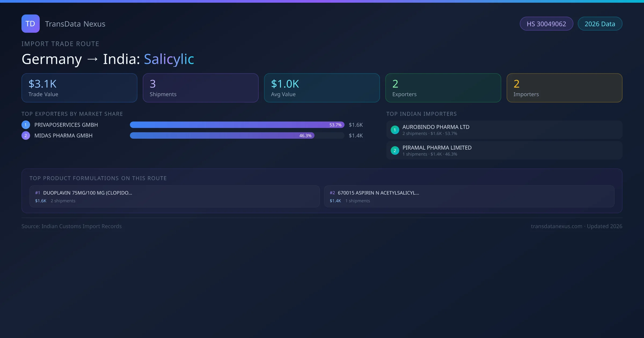This screenshot has width=644, height=338.
Task: Open the 670015 ASPIRIN N product card
Action: [469, 196]
